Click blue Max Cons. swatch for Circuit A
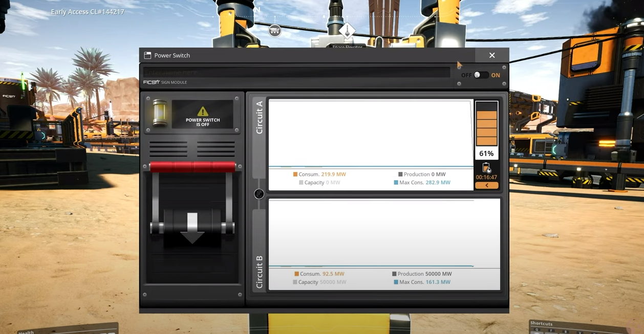Image resolution: width=644 pixels, height=334 pixels. coord(396,183)
